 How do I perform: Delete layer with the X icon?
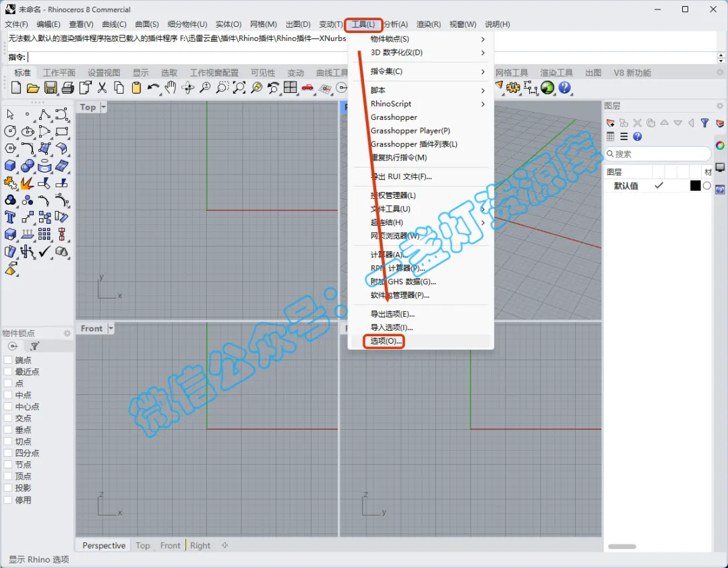(x=638, y=123)
